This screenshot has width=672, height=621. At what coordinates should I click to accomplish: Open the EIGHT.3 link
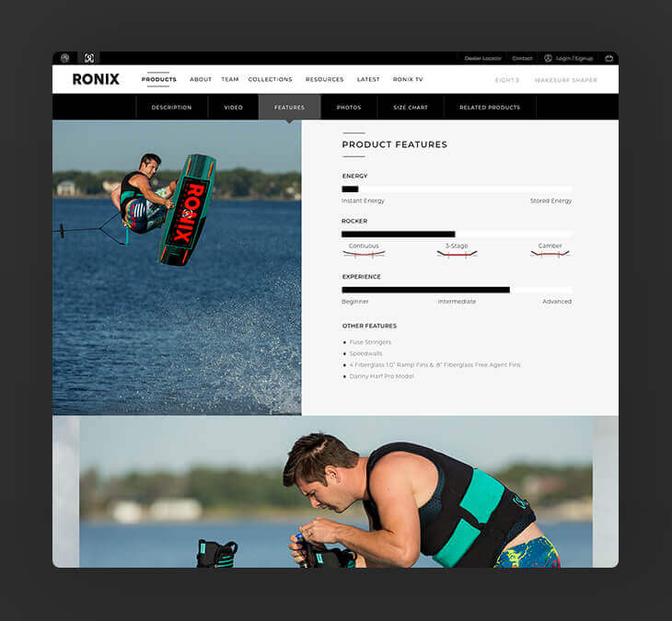(x=507, y=80)
